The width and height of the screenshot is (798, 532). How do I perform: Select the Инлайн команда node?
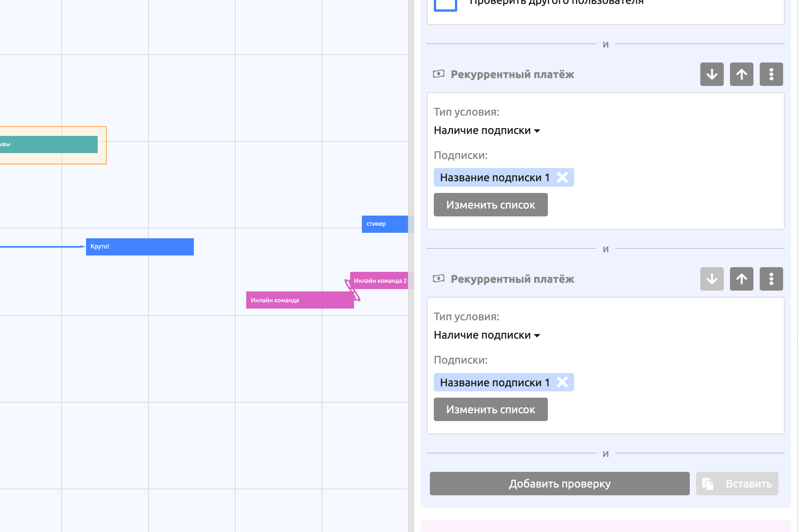(300, 300)
